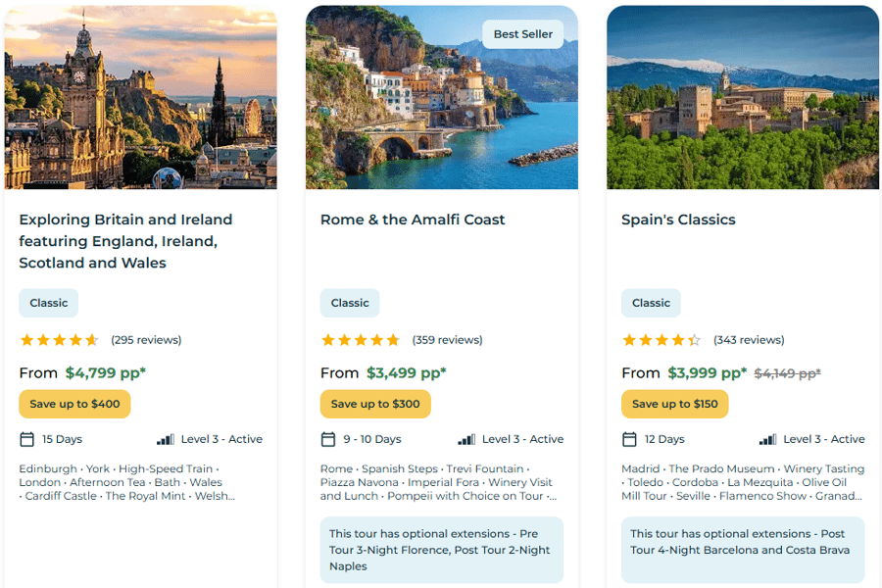Click star rating on Spain's Classics tour

pyautogui.click(x=661, y=340)
